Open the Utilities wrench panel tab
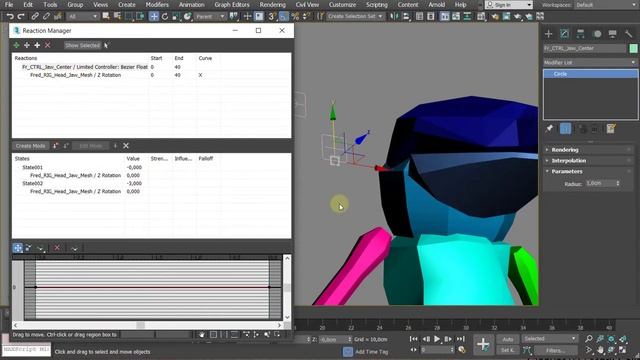Viewport: 640px width, 360px height. click(x=629, y=33)
